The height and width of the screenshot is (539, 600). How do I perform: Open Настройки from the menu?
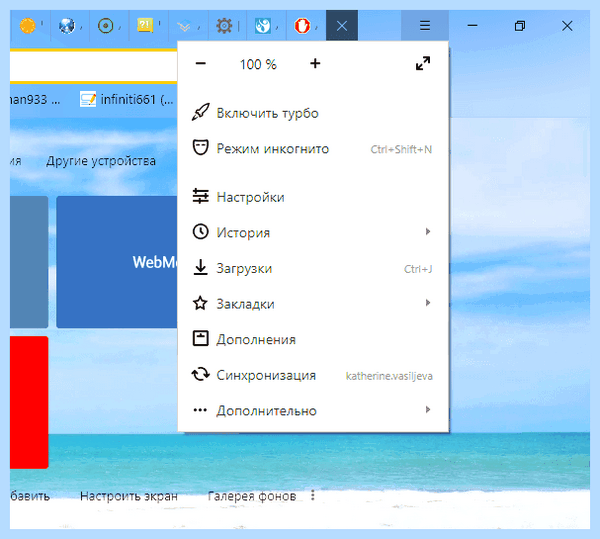point(313,197)
